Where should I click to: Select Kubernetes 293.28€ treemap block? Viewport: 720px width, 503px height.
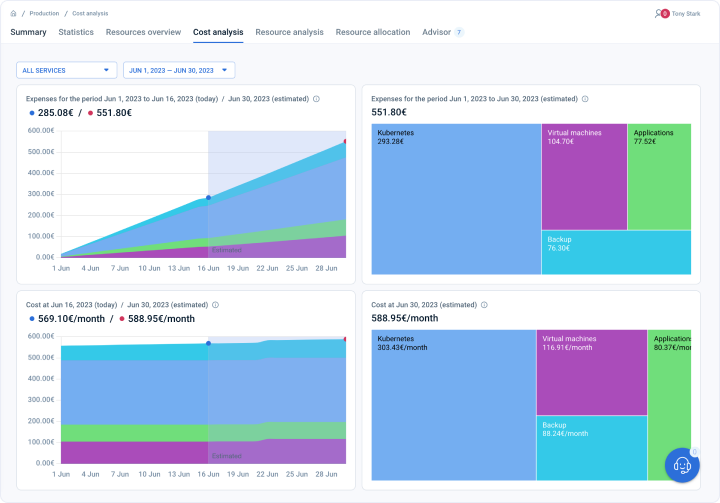pos(456,199)
